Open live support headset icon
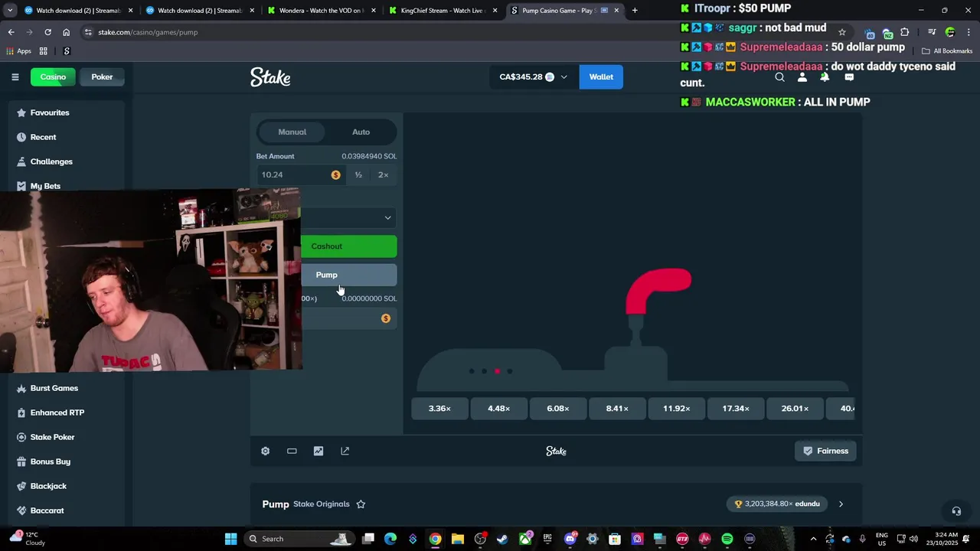The image size is (980, 551). pos(956,511)
